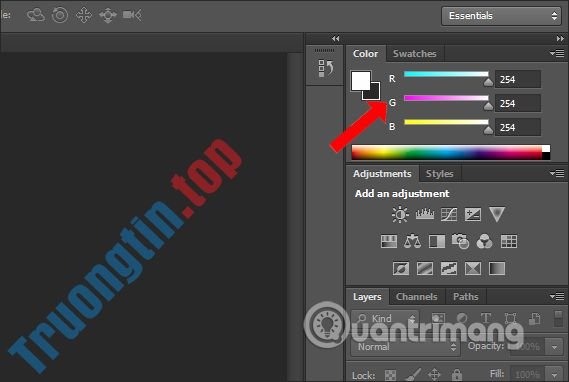This screenshot has width=569, height=382.
Task: Lock layer position icon
Action: pos(434,374)
